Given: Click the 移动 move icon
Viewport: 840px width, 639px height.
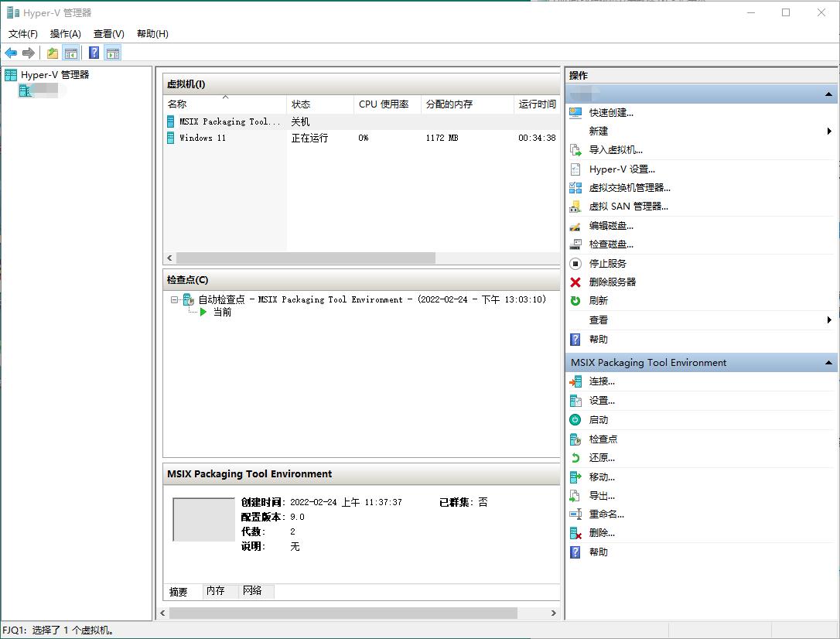Looking at the screenshot, I should 575,477.
